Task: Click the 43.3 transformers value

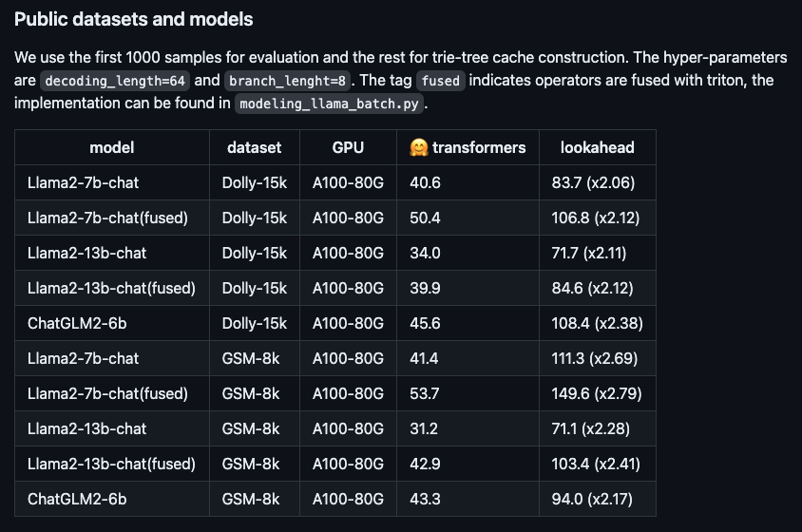Action: pos(424,499)
